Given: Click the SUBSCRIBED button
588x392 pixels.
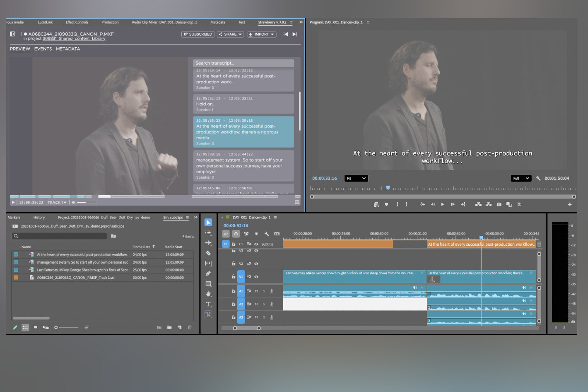Looking at the screenshot, I should pyautogui.click(x=198, y=34).
